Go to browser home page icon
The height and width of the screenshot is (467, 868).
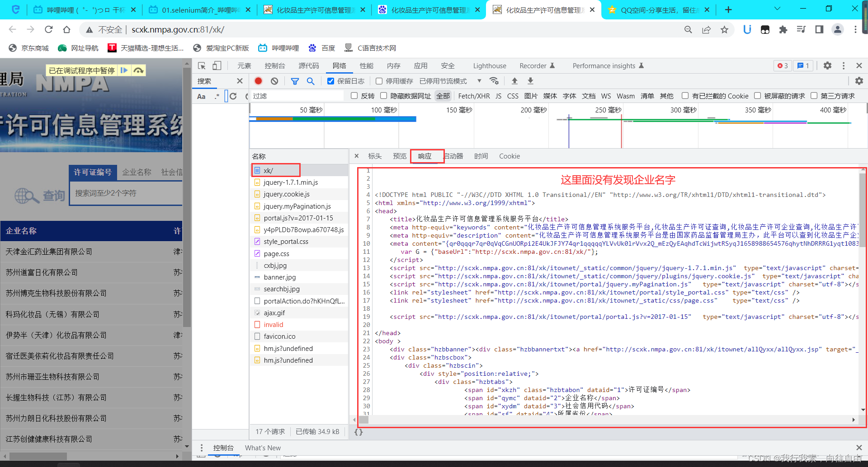pyautogui.click(x=66, y=29)
